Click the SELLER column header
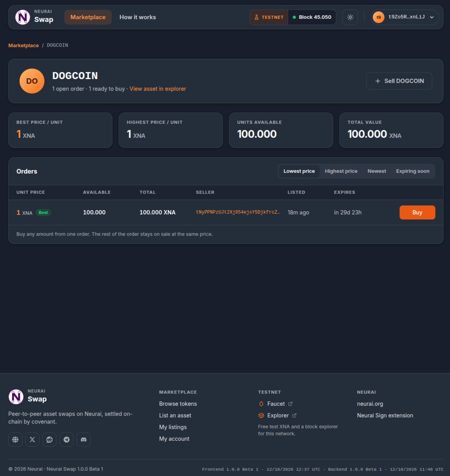Screen dimensions: 450x476 click(x=205, y=192)
